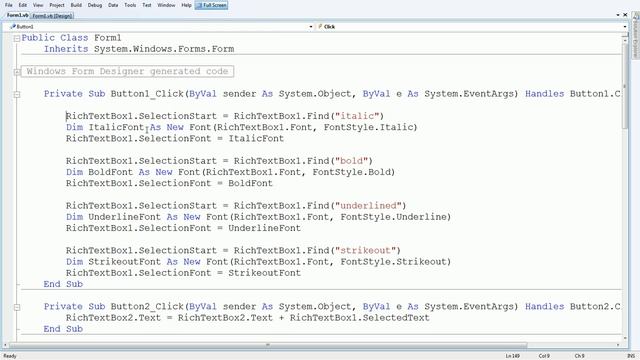Screen dimensions: 640x360
Task: Open the Debug menu
Action: (95, 5)
